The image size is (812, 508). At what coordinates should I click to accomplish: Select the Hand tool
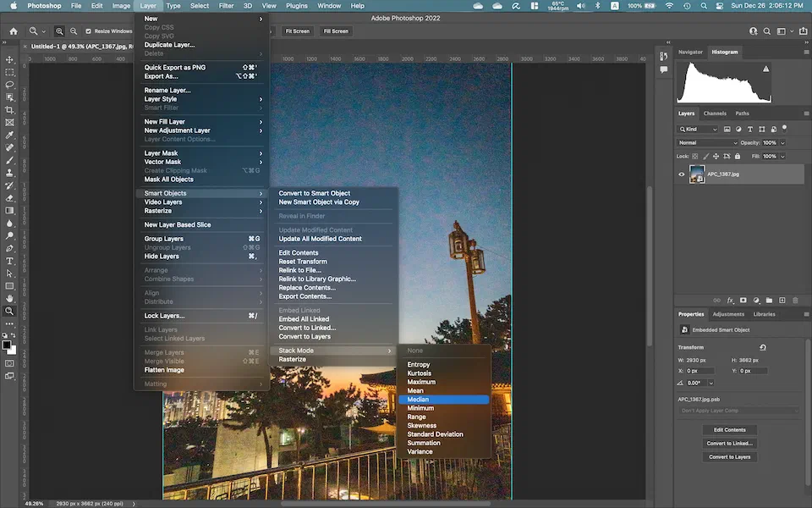coord(10,298)
